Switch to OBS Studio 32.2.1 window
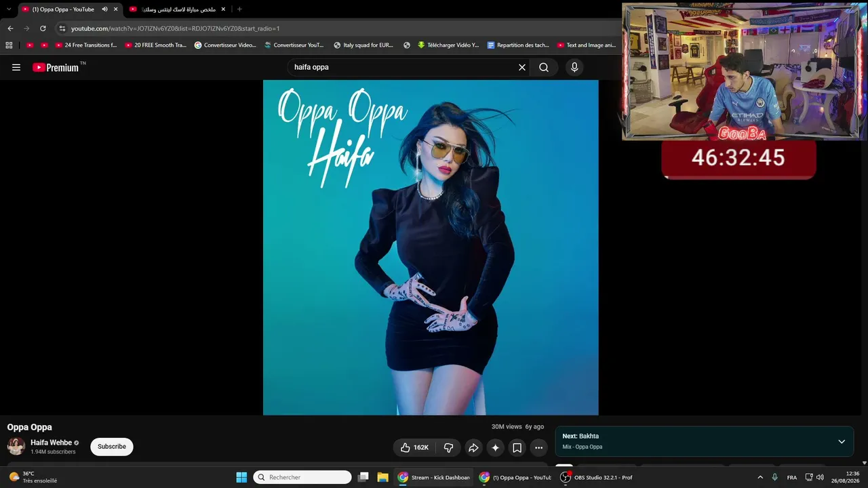The width and height of the screenshot is (868, 488). point(597,477)
